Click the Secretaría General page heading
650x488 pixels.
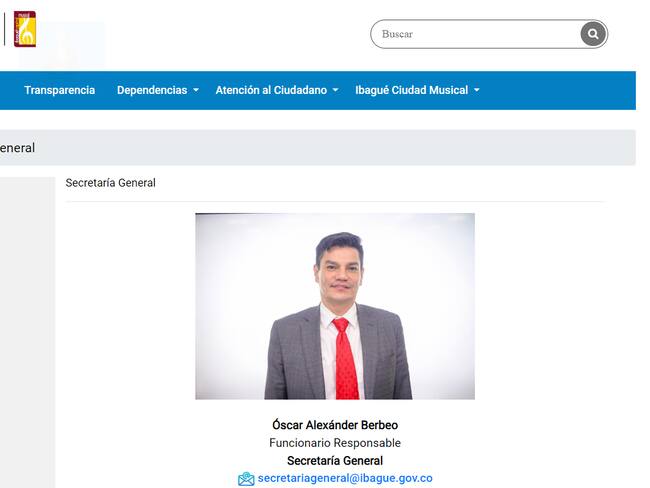click(x=110, y=183)
